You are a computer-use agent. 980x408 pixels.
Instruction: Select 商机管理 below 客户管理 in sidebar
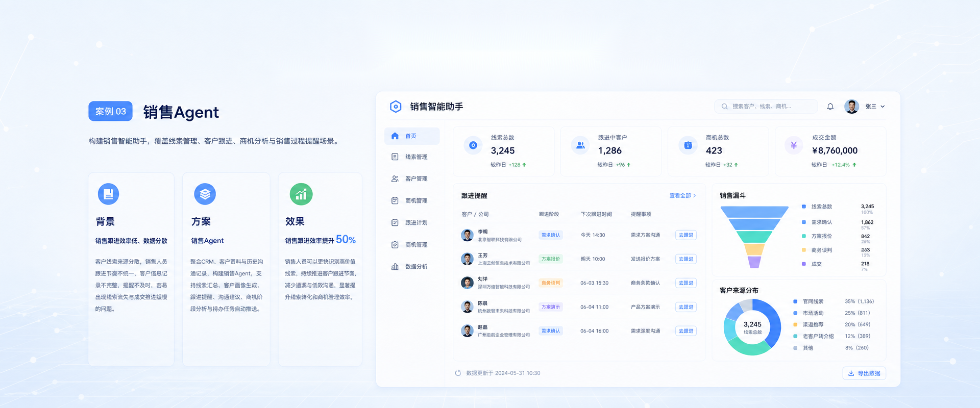(x=412, y=201)
